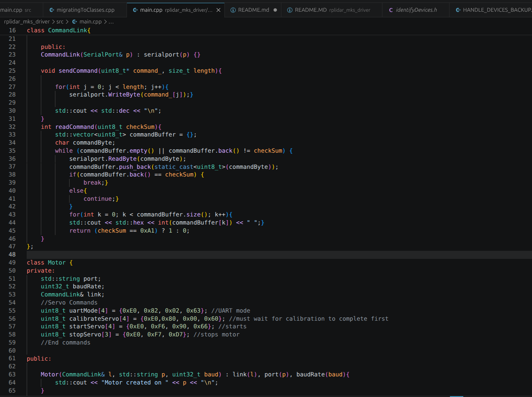
Task: Click the 'char commandByte;' declaration
Action: 85,143
